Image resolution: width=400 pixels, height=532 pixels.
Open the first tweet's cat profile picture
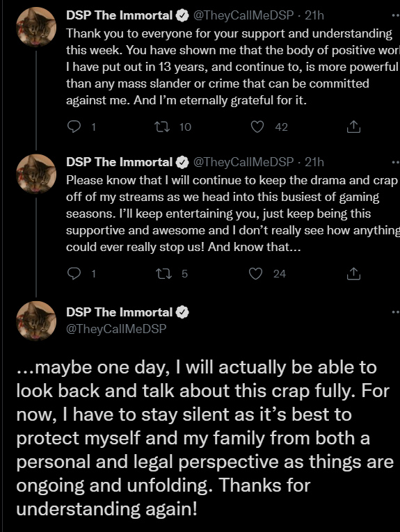point(36,27)
